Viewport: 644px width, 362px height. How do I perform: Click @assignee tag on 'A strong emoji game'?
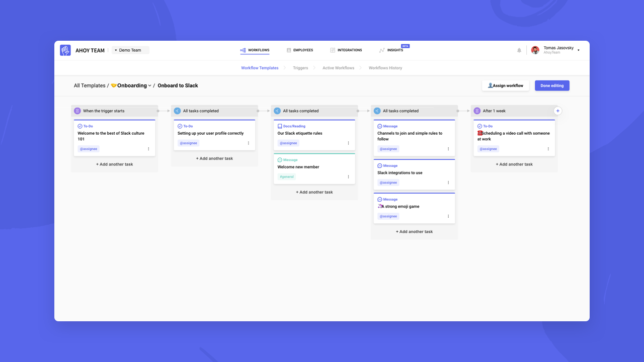pyautogui.click(x=388, y=216)
